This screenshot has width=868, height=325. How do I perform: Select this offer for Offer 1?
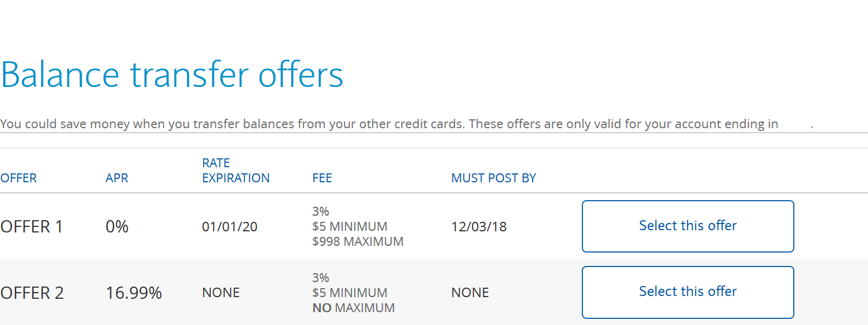(688, 226)
